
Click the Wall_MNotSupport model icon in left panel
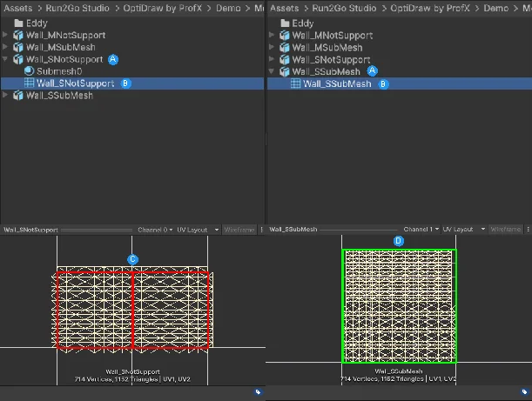[18, 36]
